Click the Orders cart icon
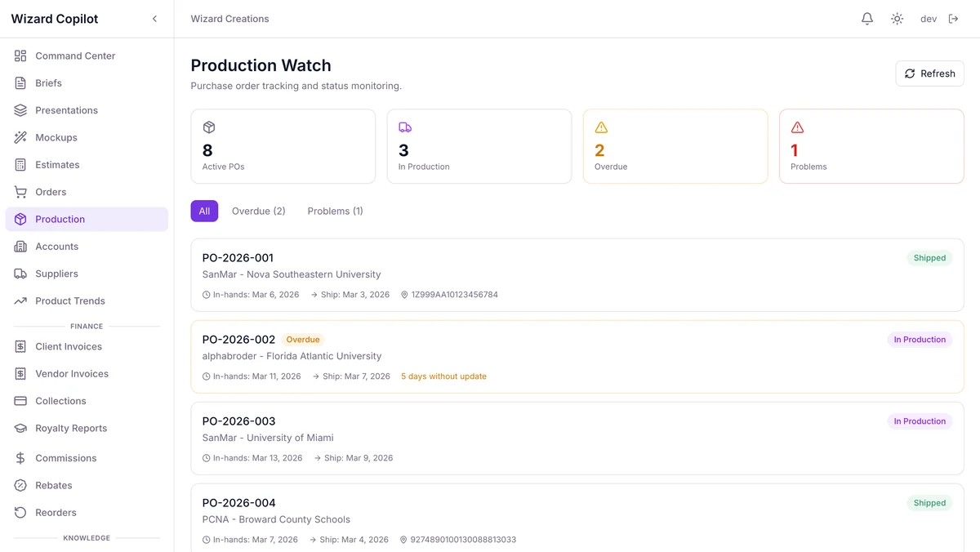 coord(20,192)
